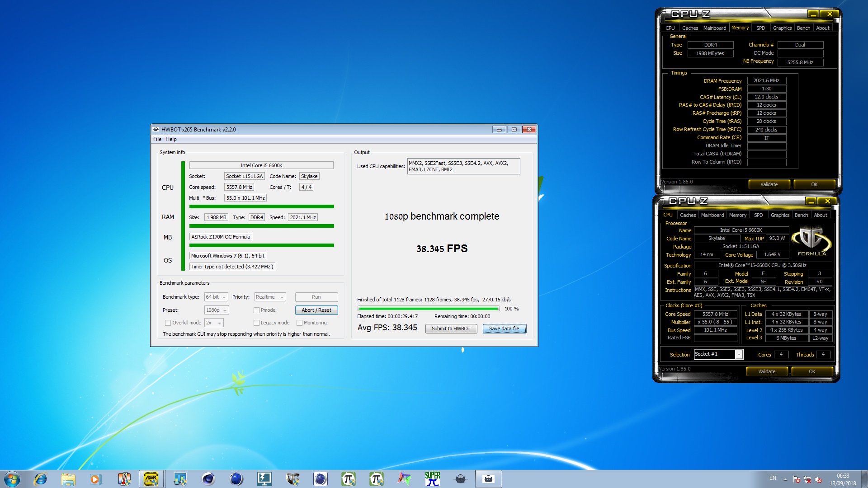Click Submit to HWBOT button
Image resolution: width=868 pixels, height=488 pixels.
coord(451,328)
